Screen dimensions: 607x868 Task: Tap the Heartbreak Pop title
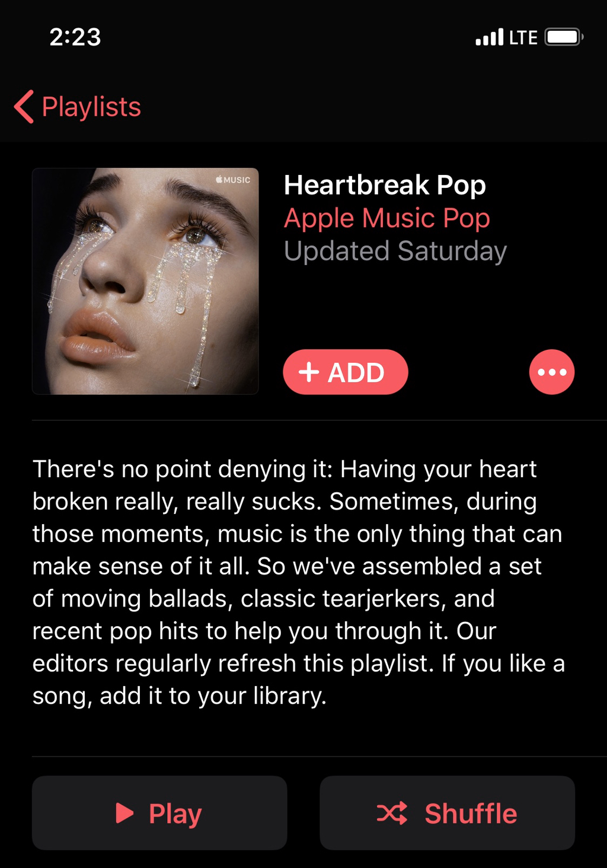(x=385, y=185)
